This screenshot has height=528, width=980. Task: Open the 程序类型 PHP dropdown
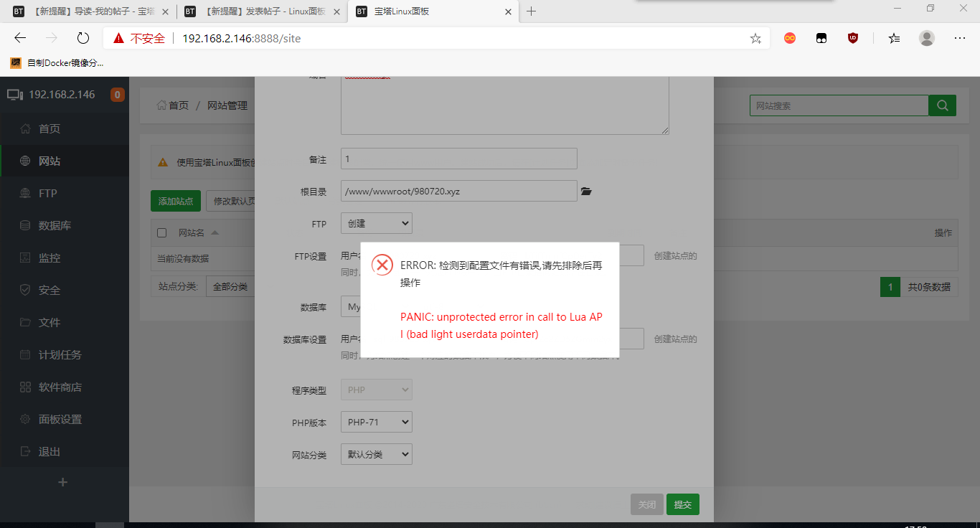click(377, 390)
